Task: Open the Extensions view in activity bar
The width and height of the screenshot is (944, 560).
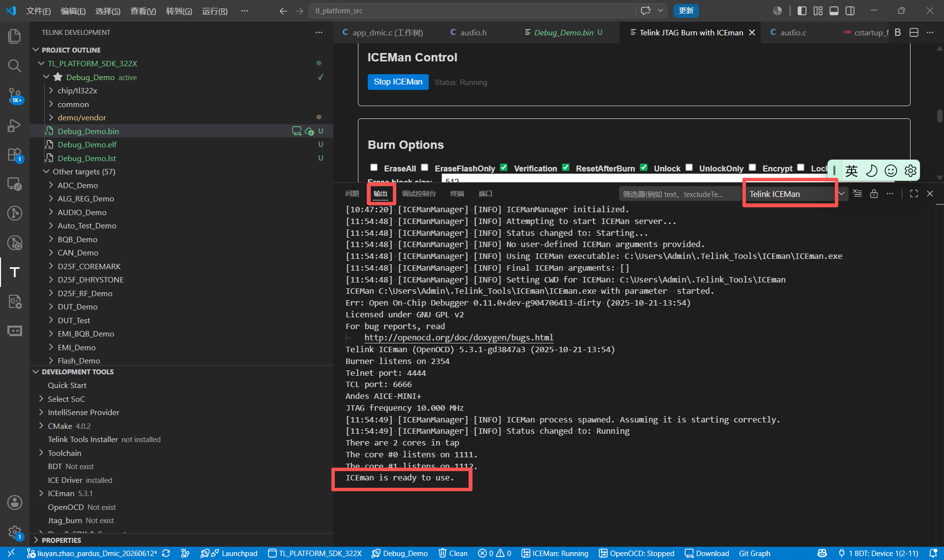Action: tap(15, 155)
